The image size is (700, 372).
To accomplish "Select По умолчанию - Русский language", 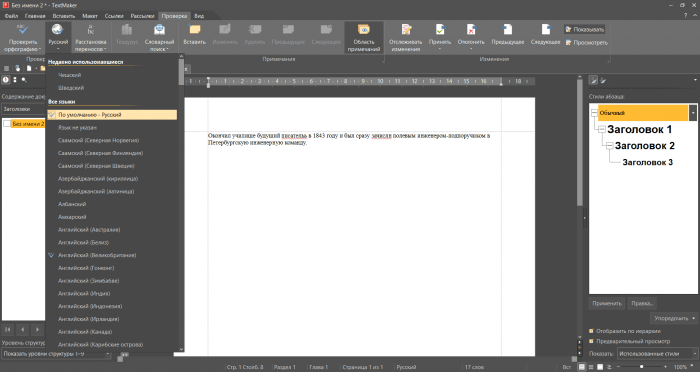I will coord(112,115).
